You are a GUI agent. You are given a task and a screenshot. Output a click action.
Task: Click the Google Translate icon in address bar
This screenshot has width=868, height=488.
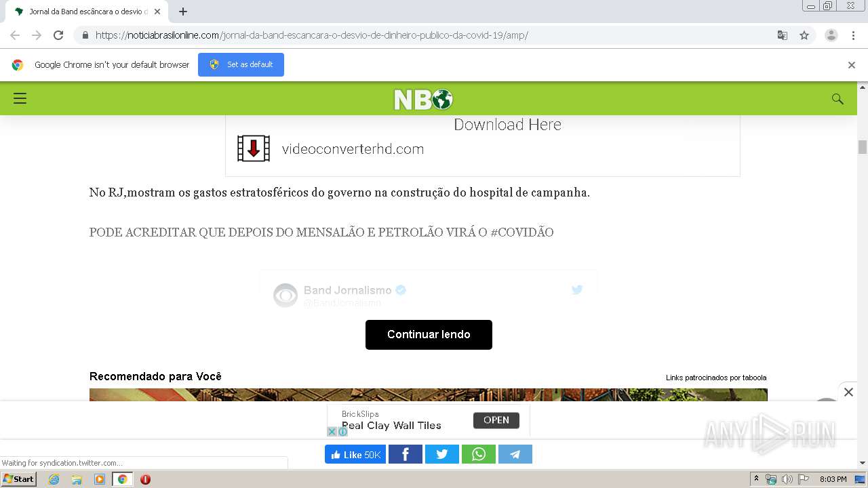(x=782, y=35)
